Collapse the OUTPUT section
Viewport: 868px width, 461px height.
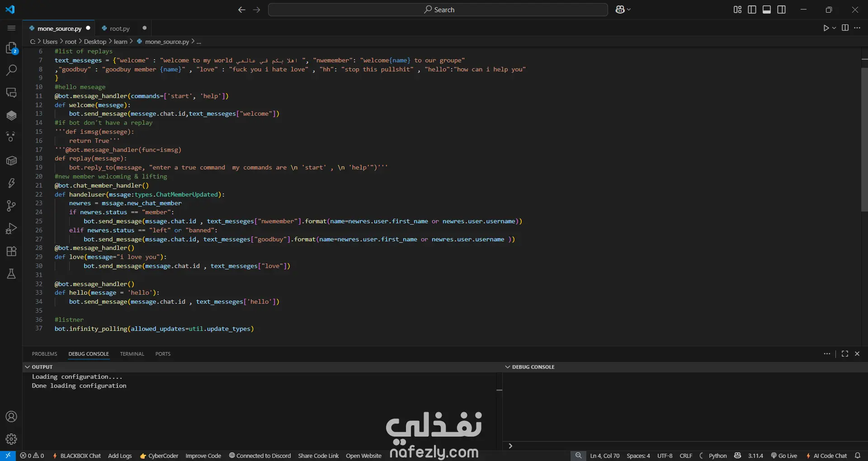(x=28, y=367)
